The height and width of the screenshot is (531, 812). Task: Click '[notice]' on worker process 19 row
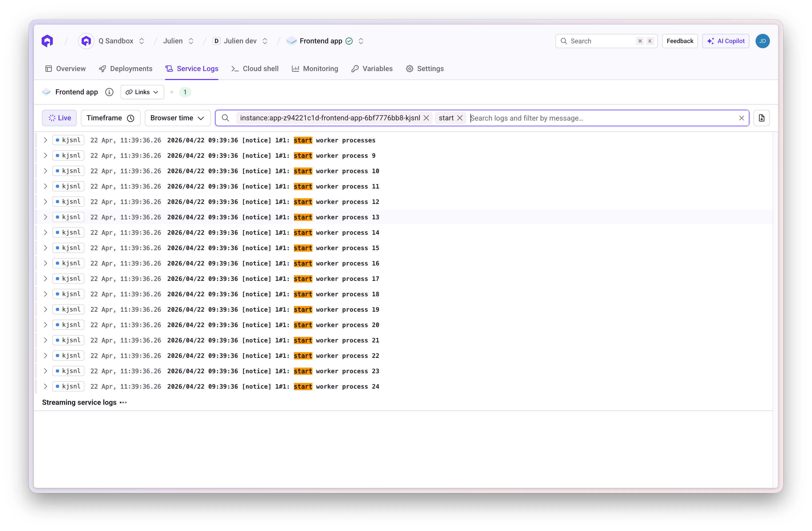click(x=257, y=310)
